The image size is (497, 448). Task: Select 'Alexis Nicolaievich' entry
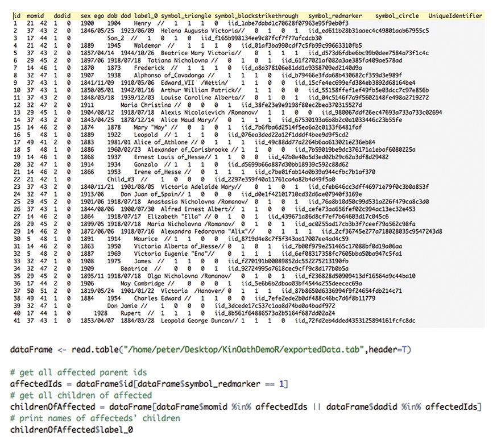tap(192, 113)
